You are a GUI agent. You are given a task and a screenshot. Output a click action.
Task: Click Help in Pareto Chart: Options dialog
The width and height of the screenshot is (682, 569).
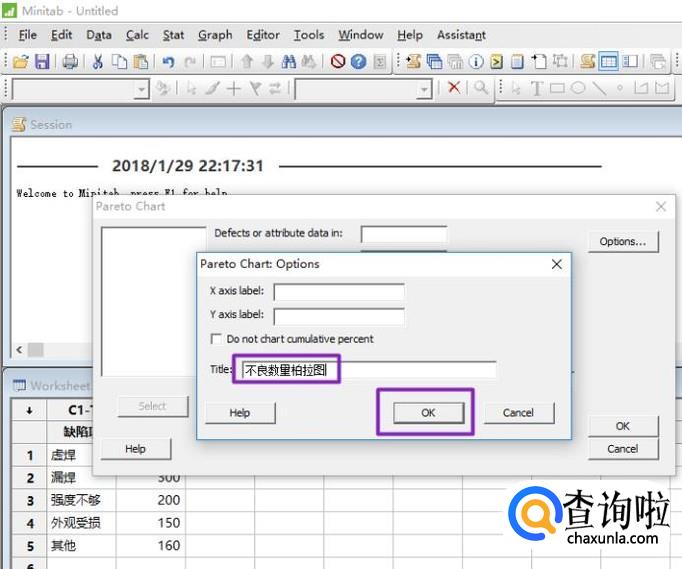240,412
